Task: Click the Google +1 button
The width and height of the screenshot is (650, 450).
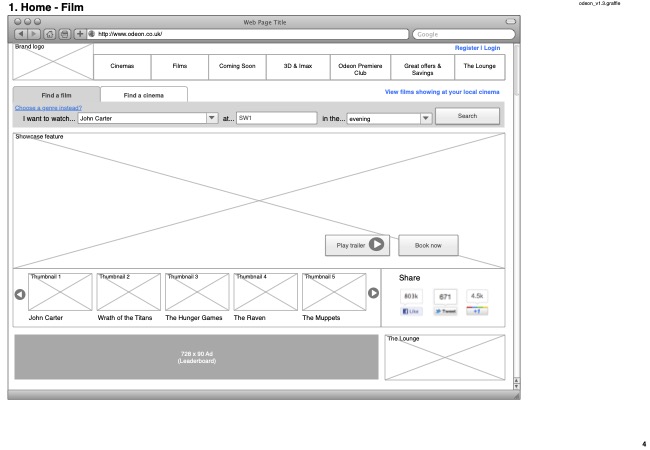Action: click(x=477, y=311)
